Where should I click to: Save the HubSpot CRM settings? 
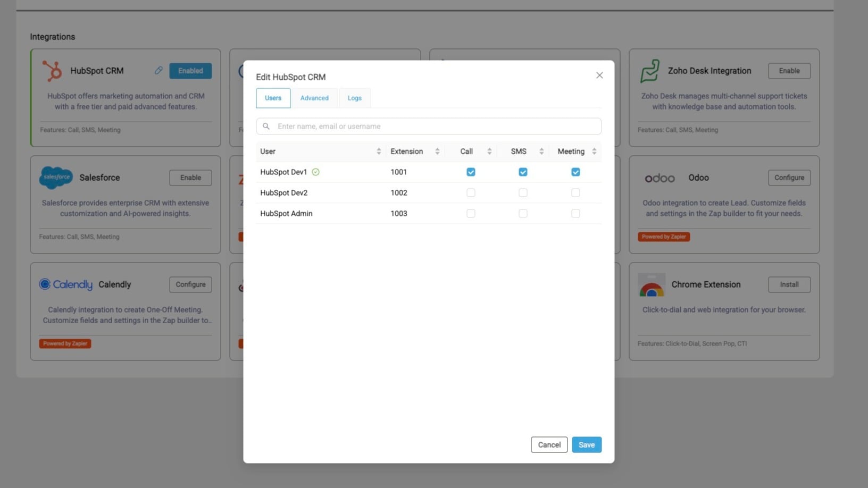[587, 445]
